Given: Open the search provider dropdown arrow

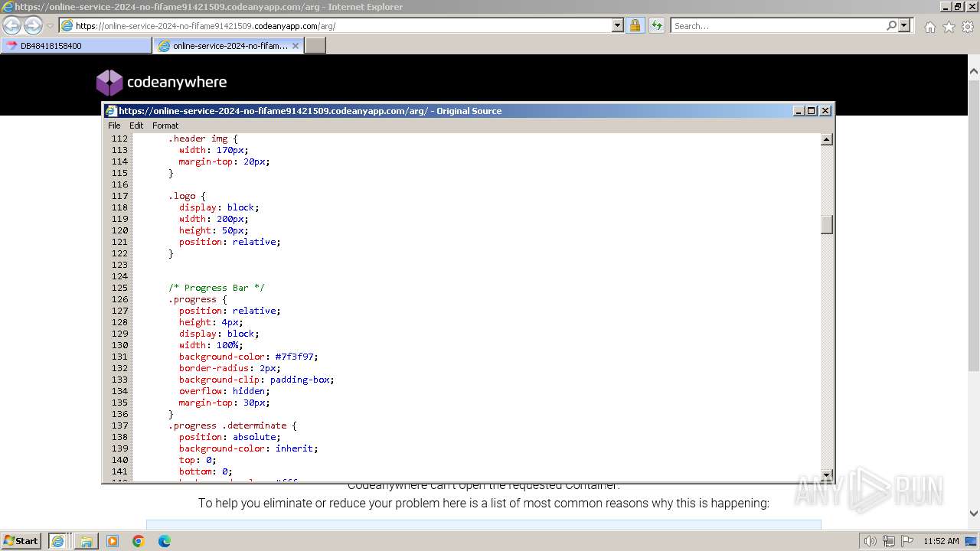Looking at the screenshot, I should tap(904, 25).
